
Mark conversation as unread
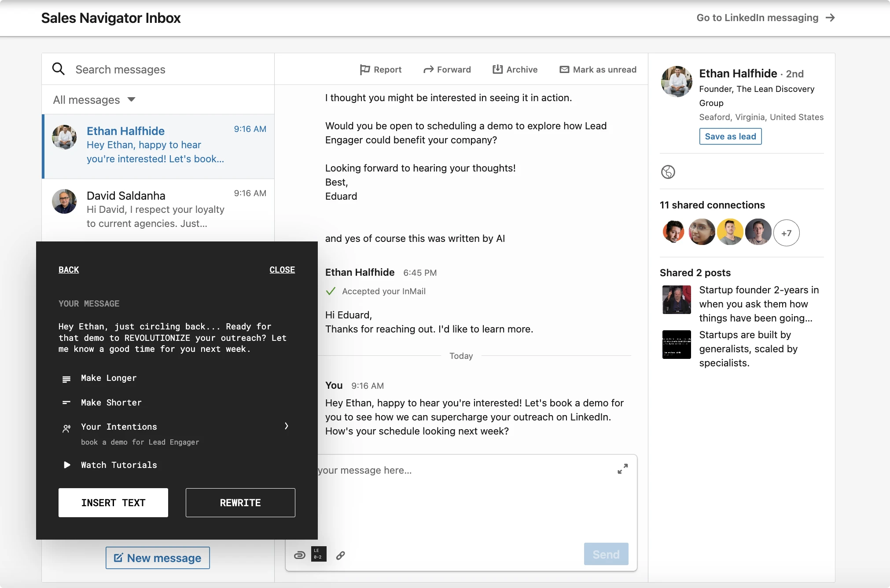(x=598, y=69)
